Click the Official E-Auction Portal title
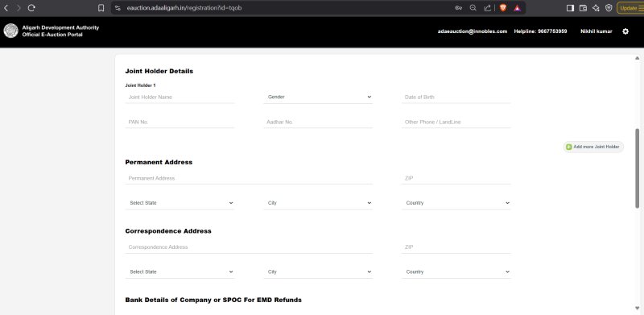 (x=52, y=35)
